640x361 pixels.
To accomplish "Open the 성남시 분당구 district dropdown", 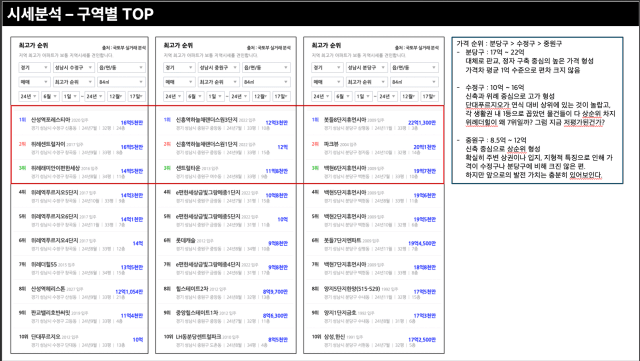I will tap(367, 67).
